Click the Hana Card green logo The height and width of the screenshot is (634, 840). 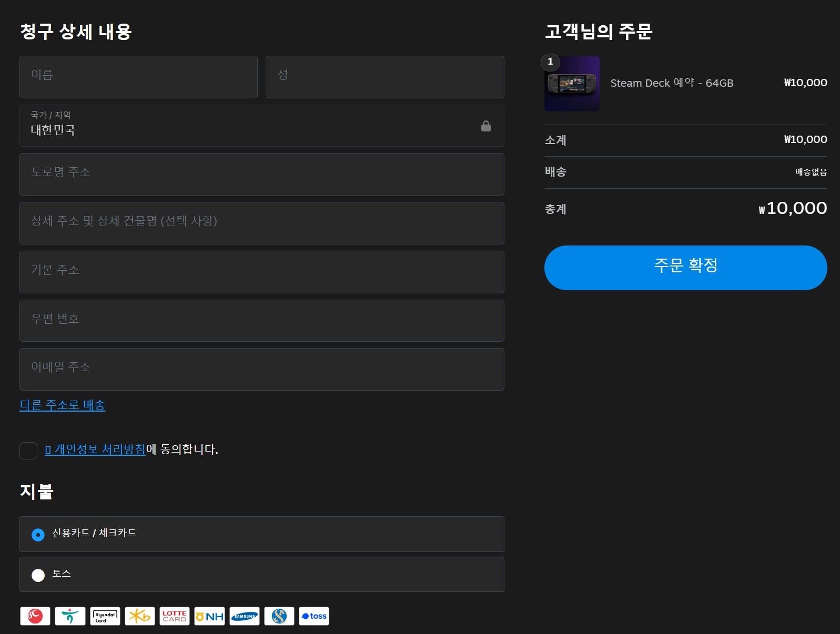pos(70,616)
